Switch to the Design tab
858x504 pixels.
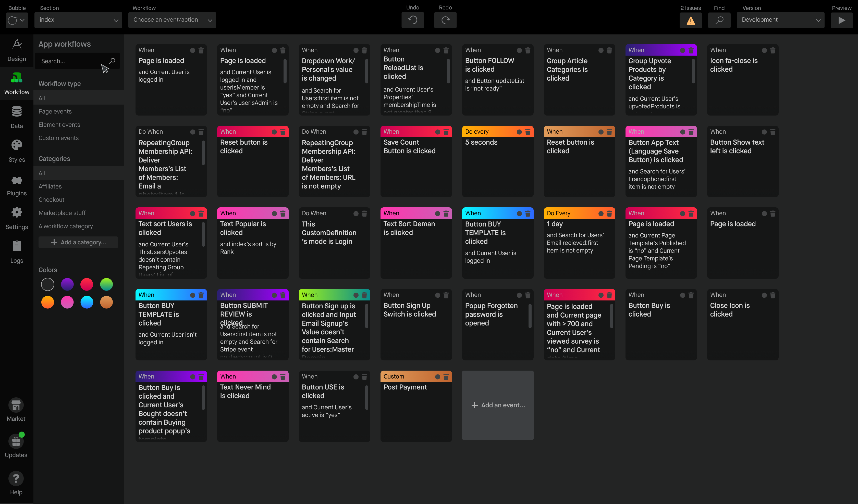click(16, 50)
